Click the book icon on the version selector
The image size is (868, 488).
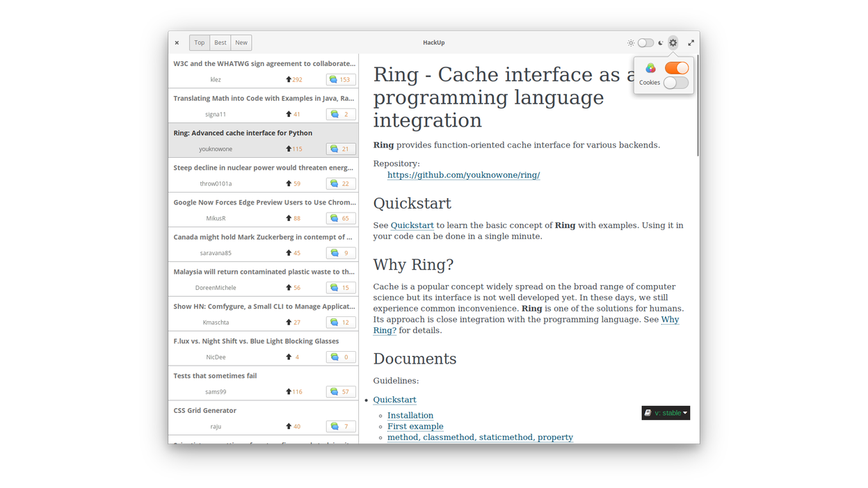[x=648, y=412]
